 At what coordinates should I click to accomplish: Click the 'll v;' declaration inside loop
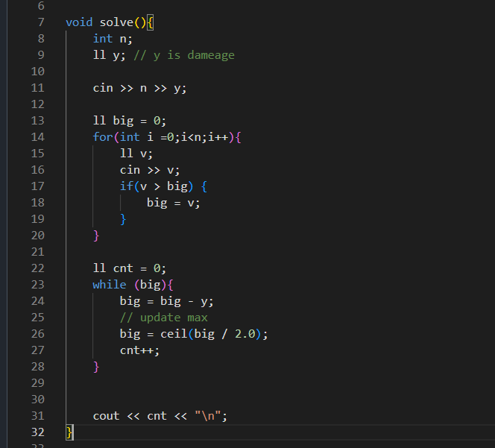(136, 153)
